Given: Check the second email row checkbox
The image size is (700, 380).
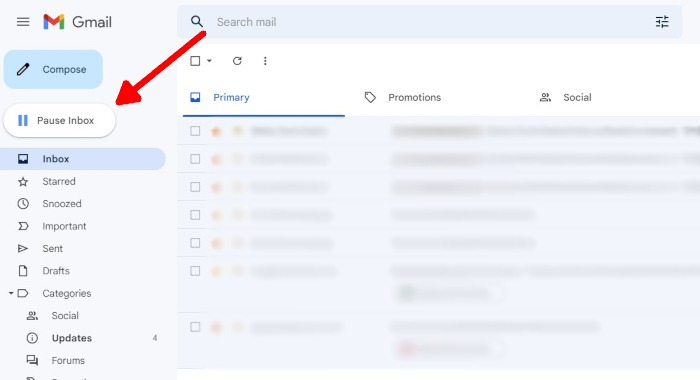Looking at the screenshot, I should tap(195, 159).
